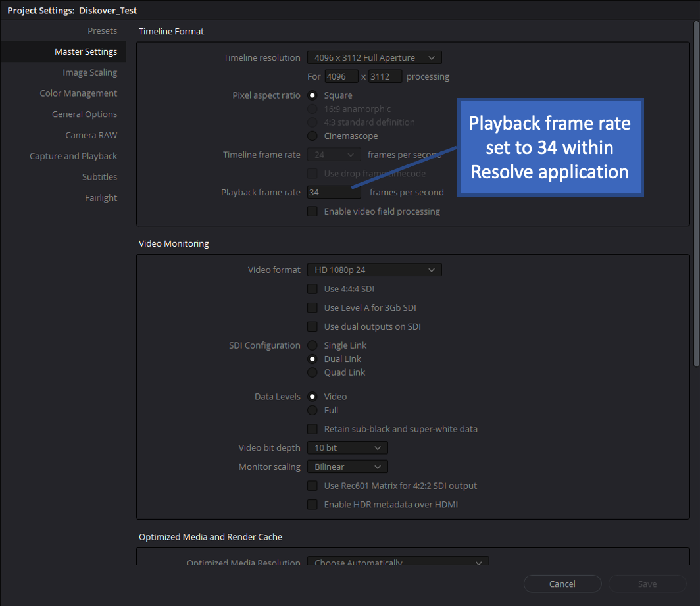This screenshot has height=606, width=700.
Task: Select Dual Link SDI configuration
Action: coord(312,359)
